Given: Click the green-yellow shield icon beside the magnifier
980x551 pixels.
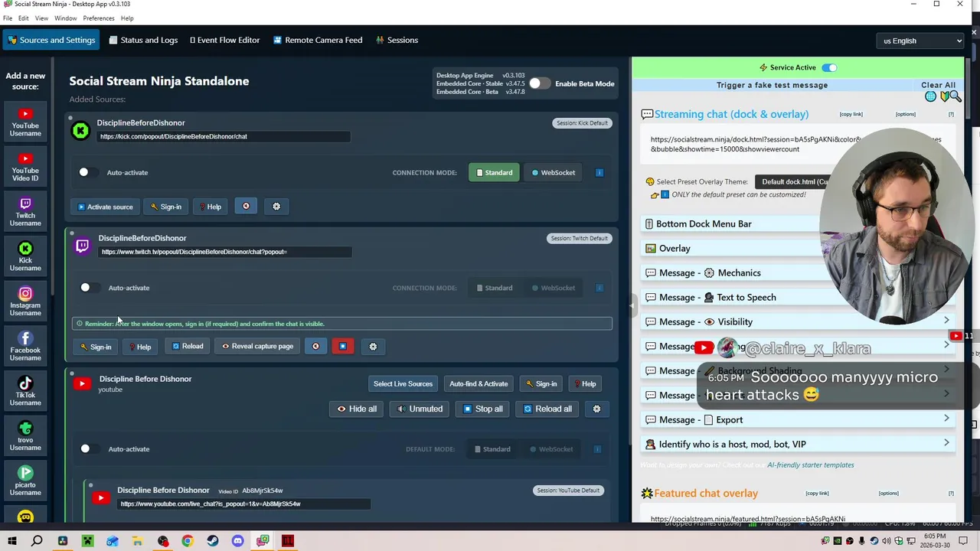Looking at the screenshot, I should coord(945,96).
